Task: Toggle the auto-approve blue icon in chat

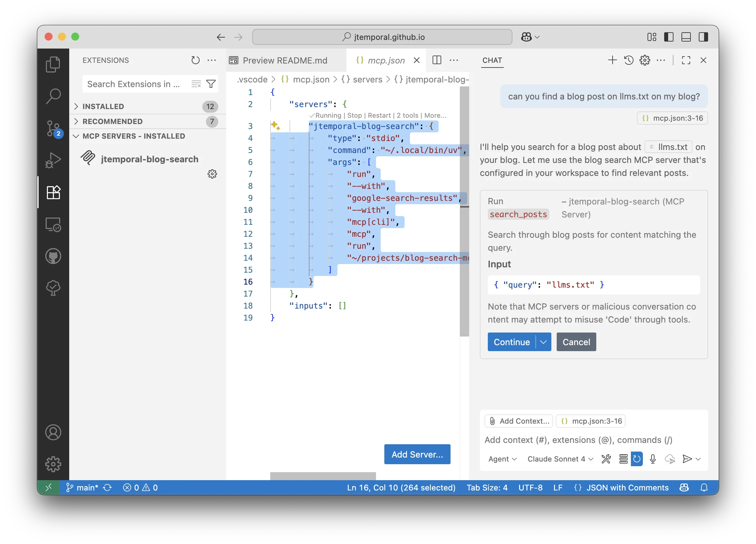Action: (637, 459)
